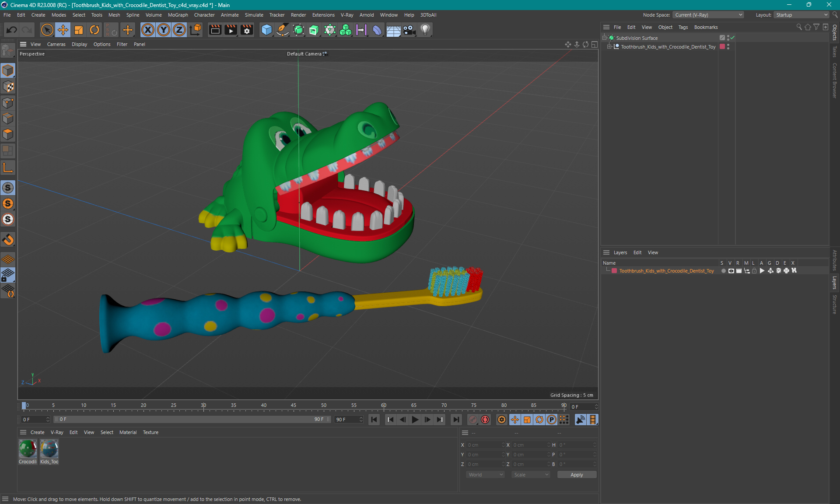840x504 pixels.
Task: Open the Layers tab on right edge
Action: 835,283
